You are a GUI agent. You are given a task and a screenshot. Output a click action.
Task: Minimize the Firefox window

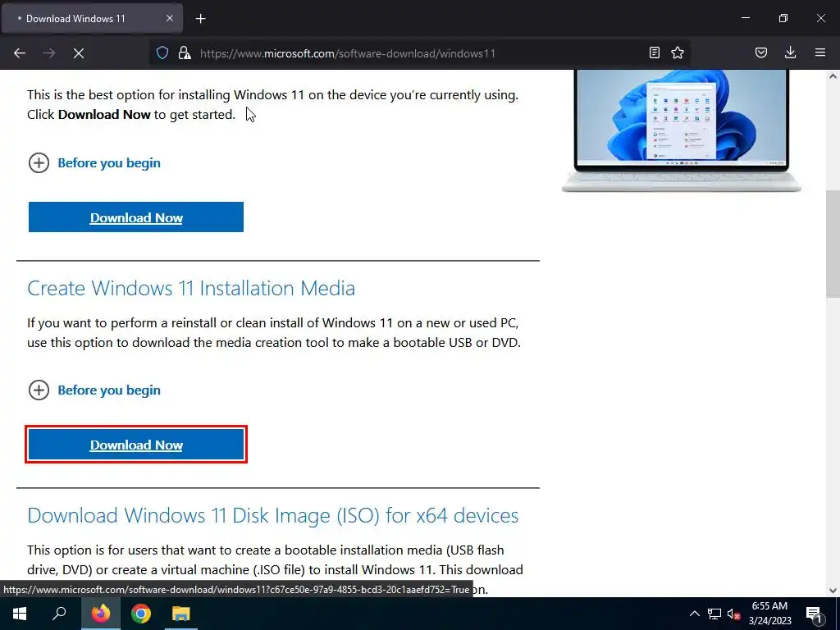click(745, 18)
